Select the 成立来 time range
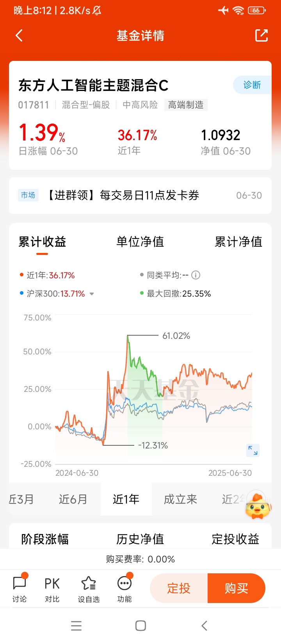 (x=180, y=499)
